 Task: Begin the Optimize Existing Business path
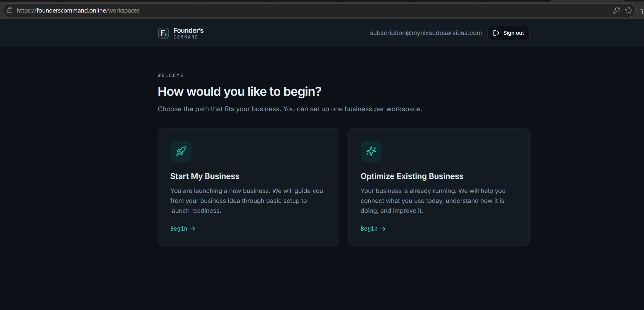373,229
